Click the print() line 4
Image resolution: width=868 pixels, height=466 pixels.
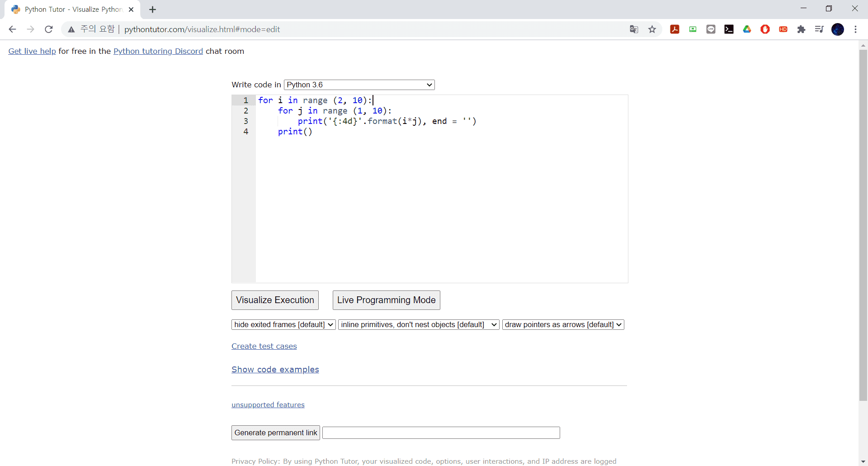(x=295, y=132)
